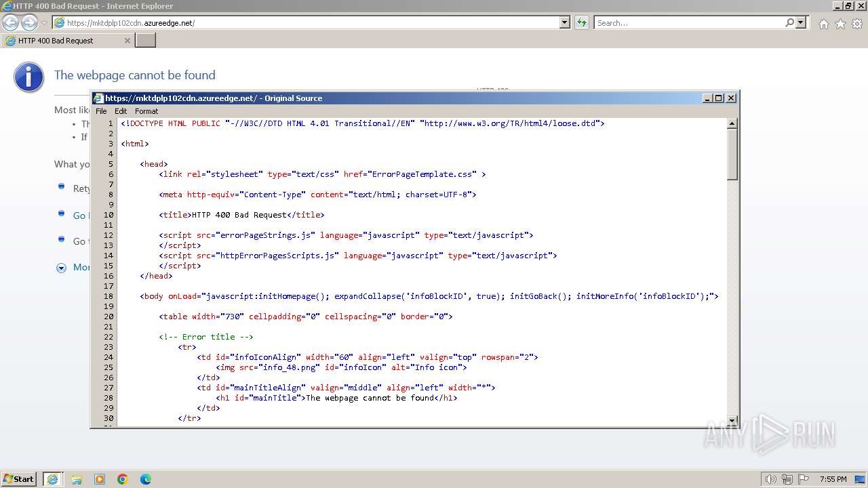Image resolution: width=868 pixels, height=488 pixels.
Task: Open the media player taskbar icon
Action: [100, 479]
